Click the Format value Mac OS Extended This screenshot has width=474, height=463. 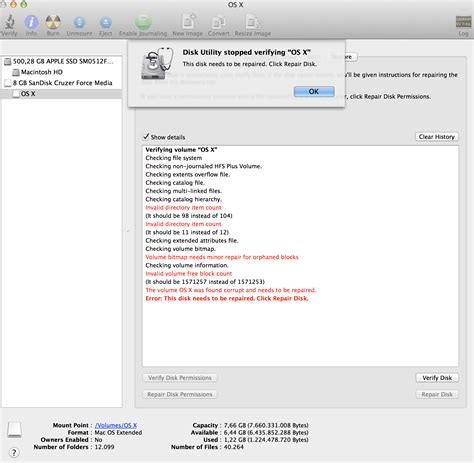[x=118, y=433]
